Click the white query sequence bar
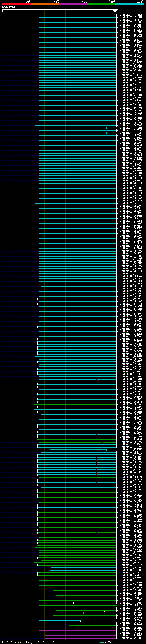Viewport: 146px width, 644px height. (x=60, y=10)
